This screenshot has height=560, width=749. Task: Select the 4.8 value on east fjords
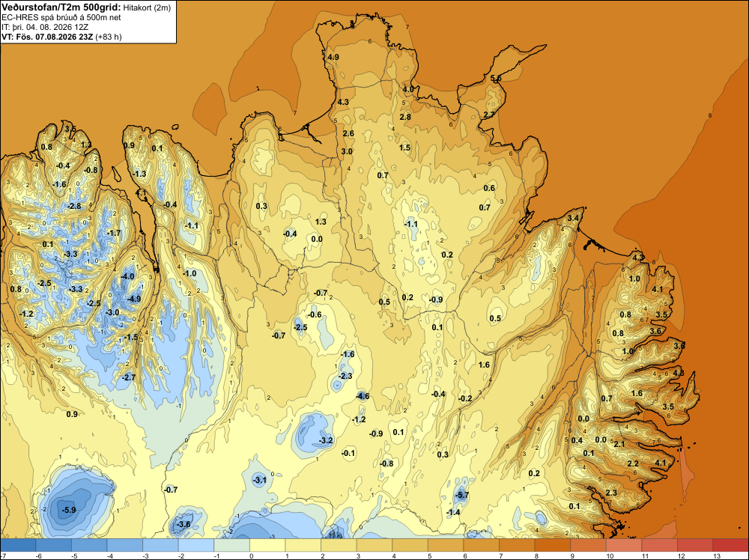[679, 373]
